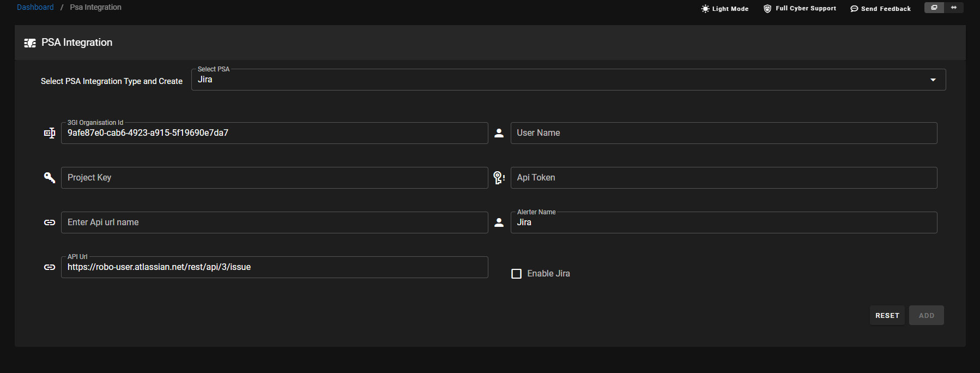Click the chat bubble icon for Send Feedback
Image resolution: width=980 pixels, height=373 pixels.
coord(854,9)
